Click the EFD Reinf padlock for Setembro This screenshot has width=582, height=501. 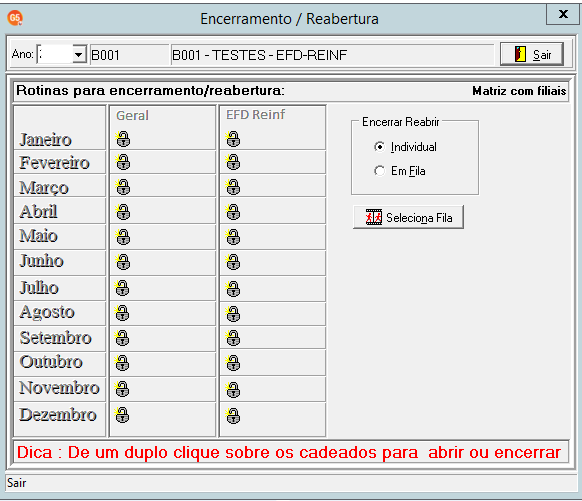[233, 338]
